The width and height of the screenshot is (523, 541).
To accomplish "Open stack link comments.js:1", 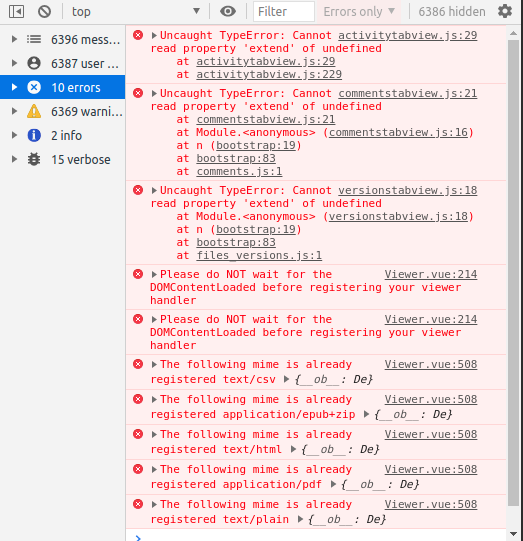I will coord(239,171).
